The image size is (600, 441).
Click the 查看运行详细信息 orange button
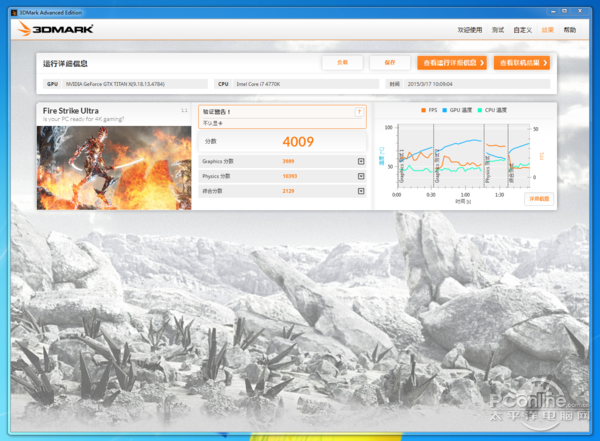point(452,63)
